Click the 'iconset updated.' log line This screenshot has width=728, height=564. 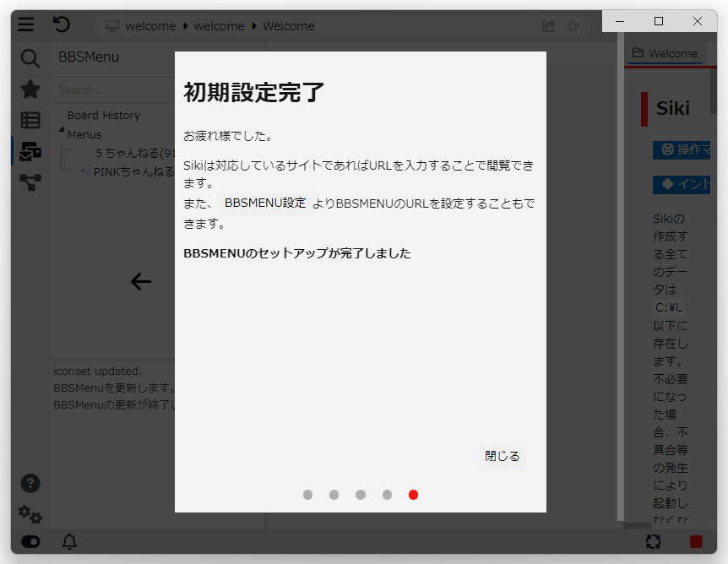click(97, 371)
